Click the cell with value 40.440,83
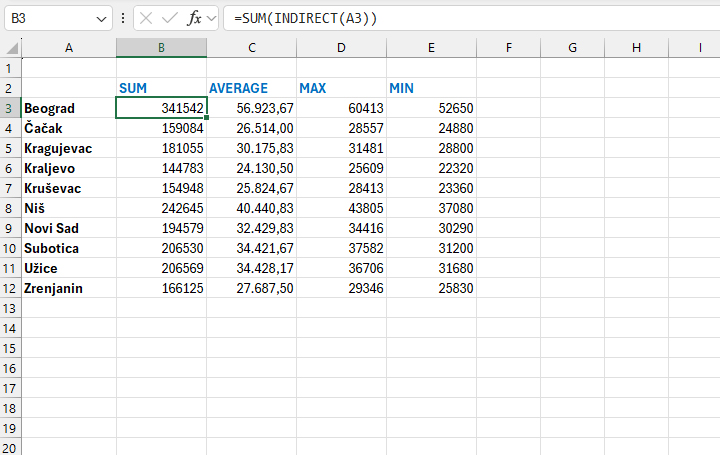This screenshot has height=455, width=720. [x=252, y=208]
